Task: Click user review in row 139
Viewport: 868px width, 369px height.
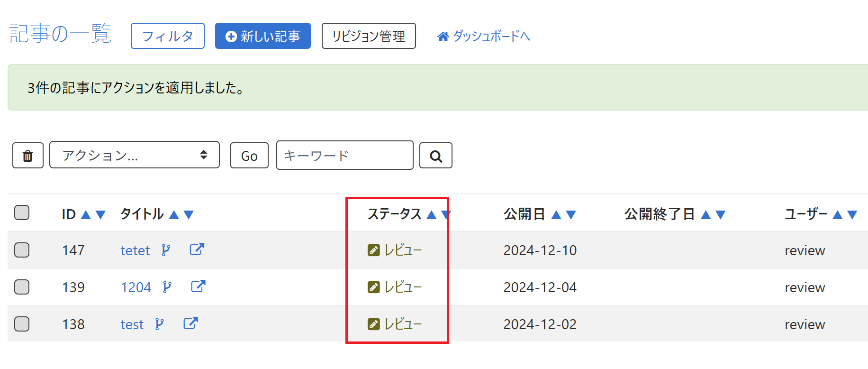Action: tap(805, 287)
